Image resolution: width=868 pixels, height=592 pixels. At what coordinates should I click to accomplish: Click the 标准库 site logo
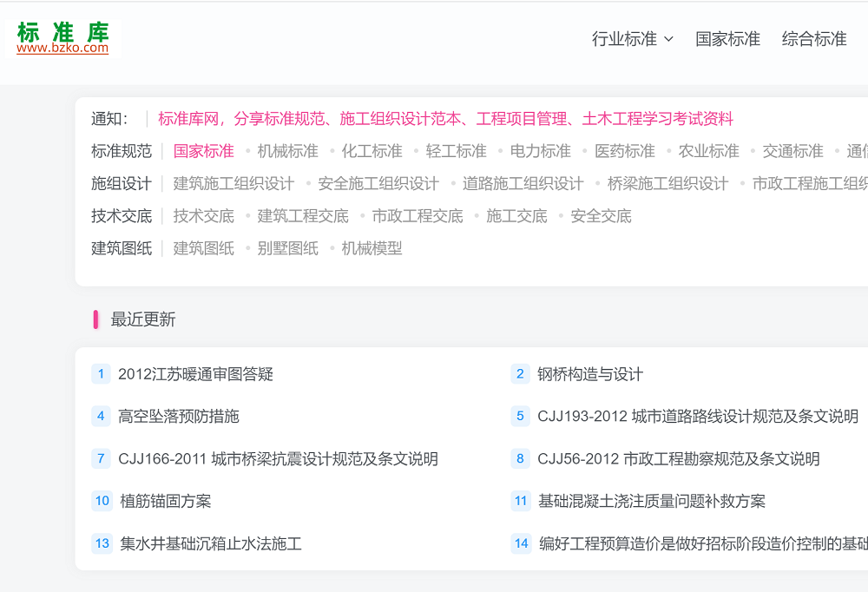click(62, 38)
